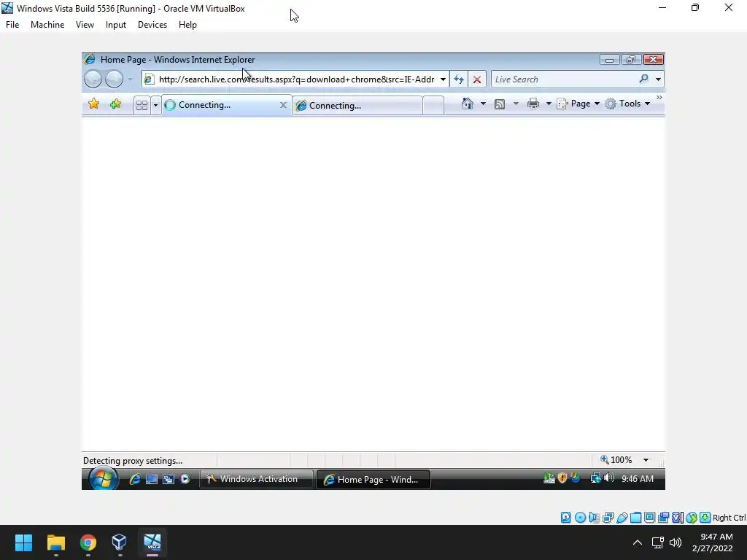Expand address bar history dropdown
The width and height of the screenshot is (747, 560).
click(x=443, y=79)
